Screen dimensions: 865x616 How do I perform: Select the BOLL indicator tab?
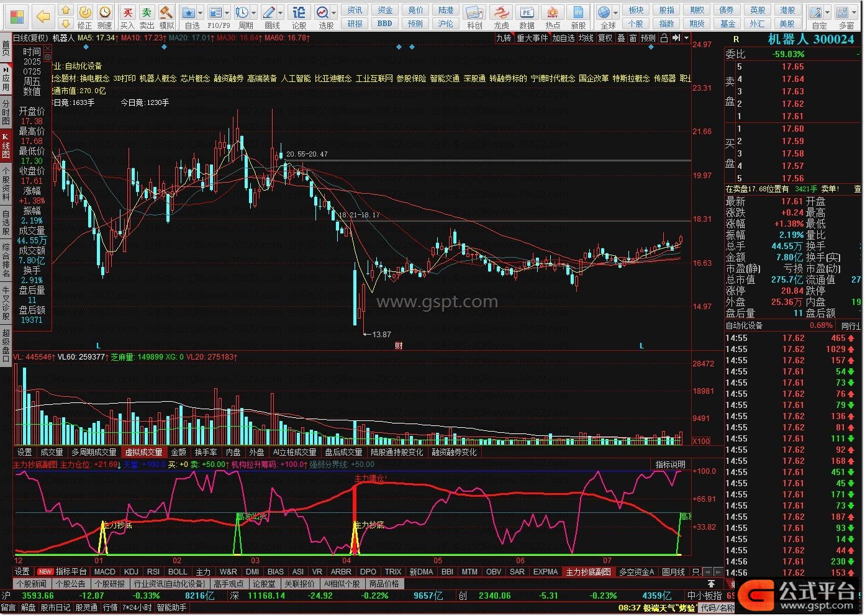178,572
